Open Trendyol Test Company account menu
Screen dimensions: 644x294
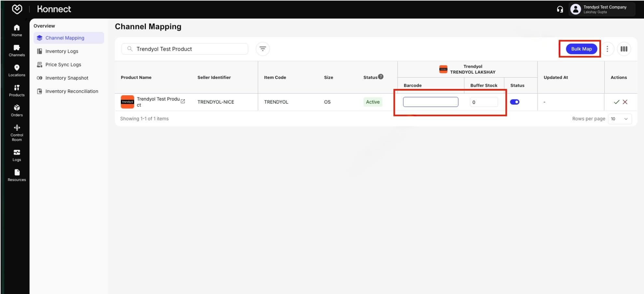pos(602,9)
